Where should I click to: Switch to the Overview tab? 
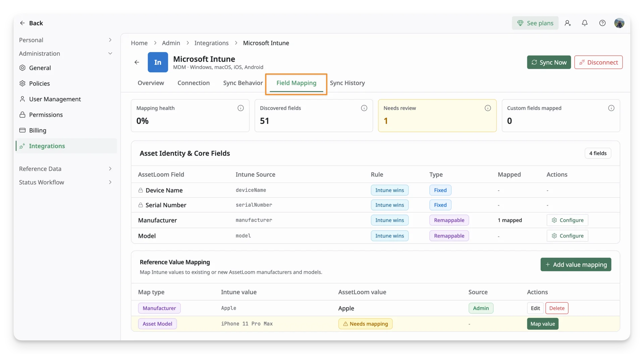[151, 83]
